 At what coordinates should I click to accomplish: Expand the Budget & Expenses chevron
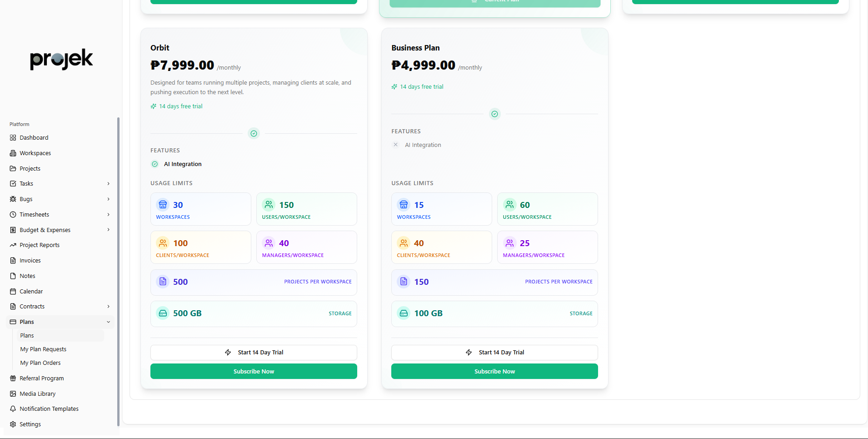108,230
